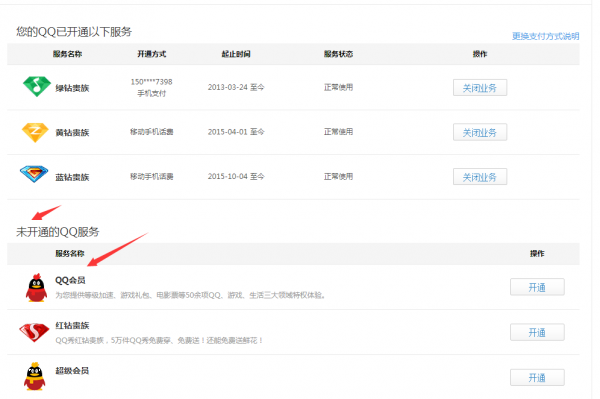Click 正常使用 status of 蓝钻贵族

pos(338,176)
